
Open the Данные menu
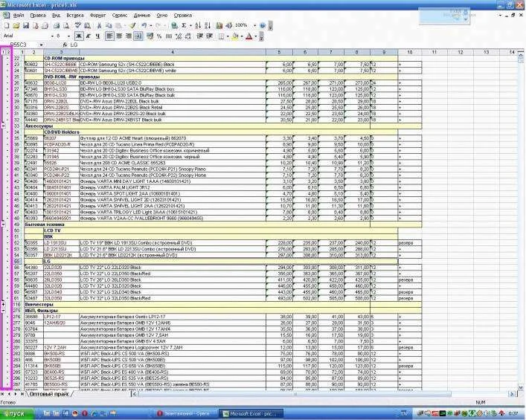141,16
